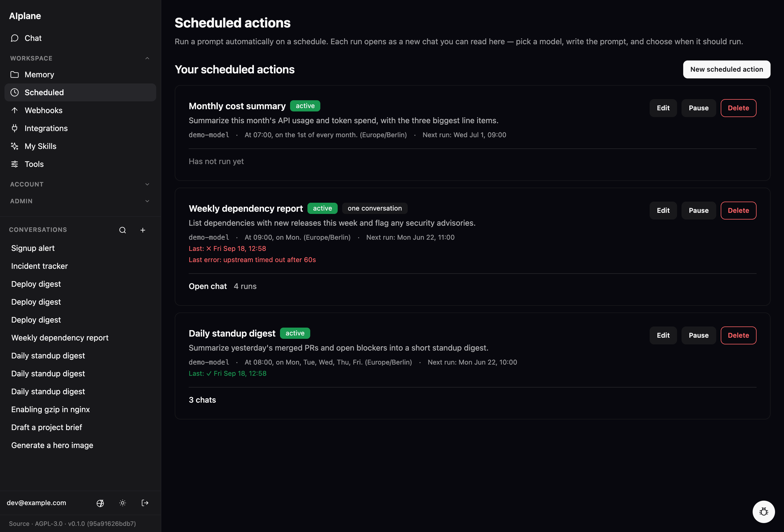Open Weekly dependency report conversation in sidebar
Screen dimensions: 784x532
tap(80, 338)
